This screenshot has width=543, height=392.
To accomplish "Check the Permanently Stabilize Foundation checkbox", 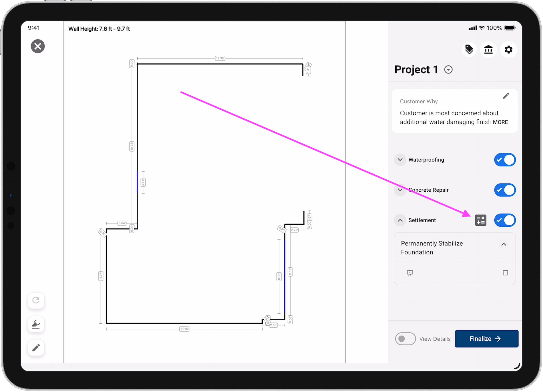I will [505, 273].
